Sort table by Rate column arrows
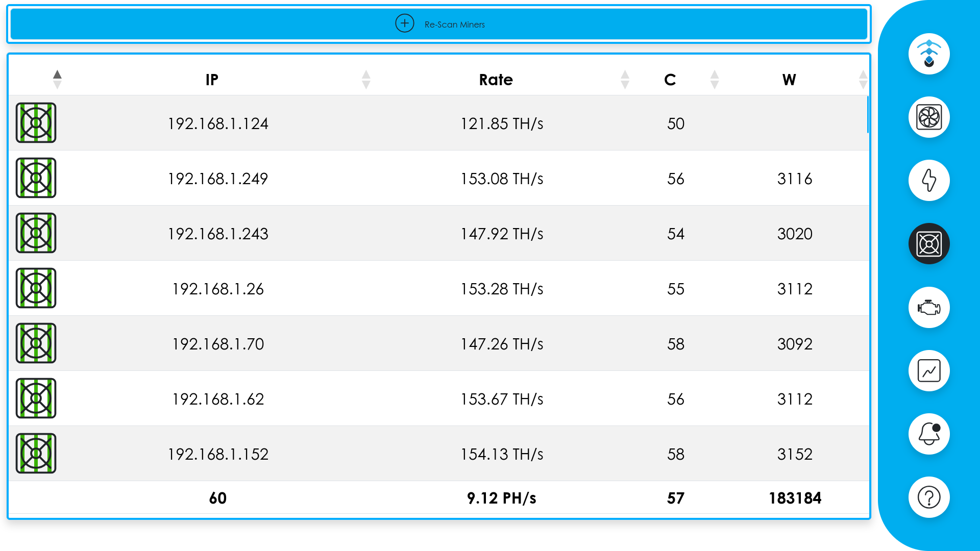This screenshot has width=980, height=551. click(x=625, y=80)
